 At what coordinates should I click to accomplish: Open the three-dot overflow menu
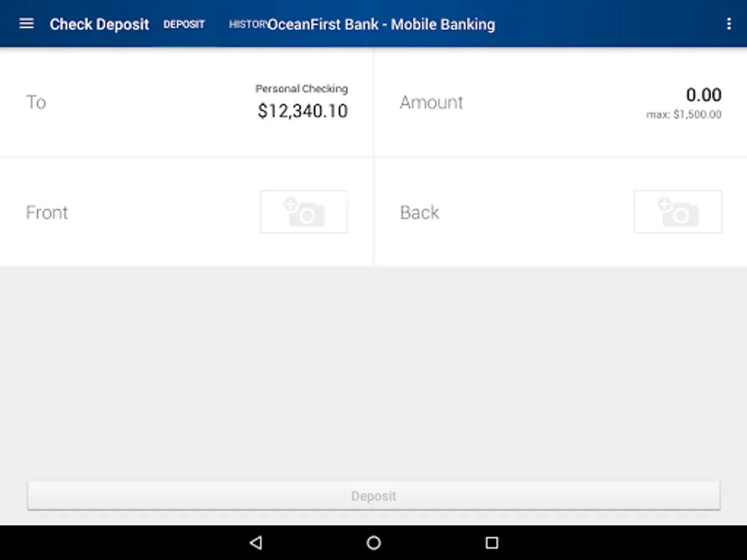(x=728, y=24)
